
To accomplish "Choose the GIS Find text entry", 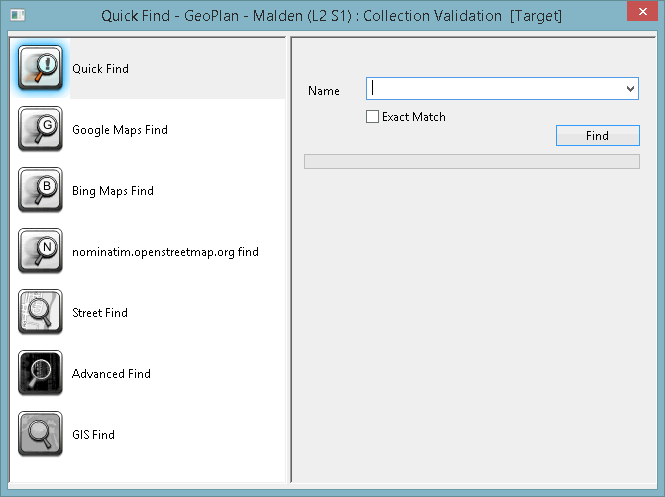I will click(x=93, y=435).
